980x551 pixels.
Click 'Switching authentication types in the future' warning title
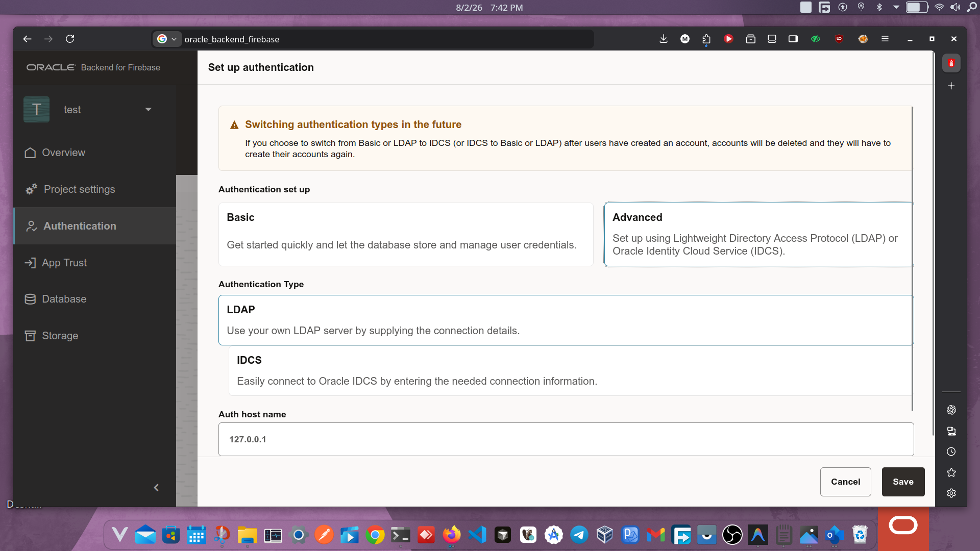click(353, 124)
